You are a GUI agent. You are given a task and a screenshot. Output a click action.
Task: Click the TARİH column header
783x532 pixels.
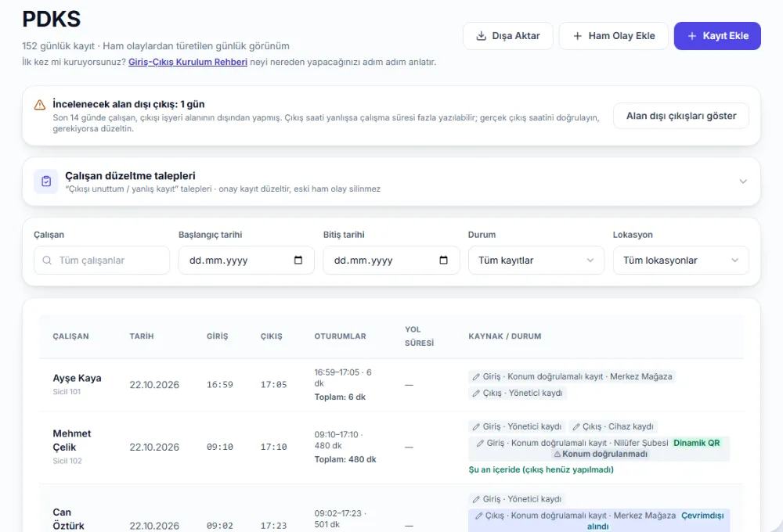(x=142, y=336)
